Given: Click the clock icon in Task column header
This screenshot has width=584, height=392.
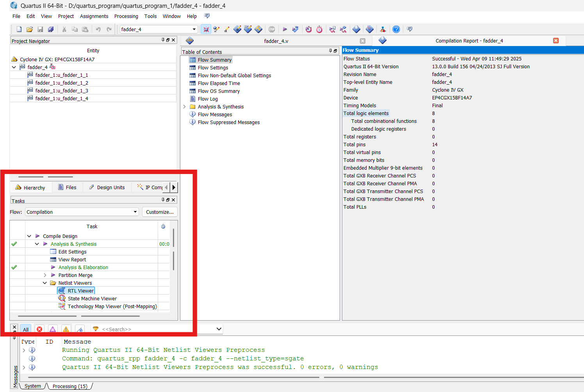Looking at the screenshot, I should click(x=163, y=226).
